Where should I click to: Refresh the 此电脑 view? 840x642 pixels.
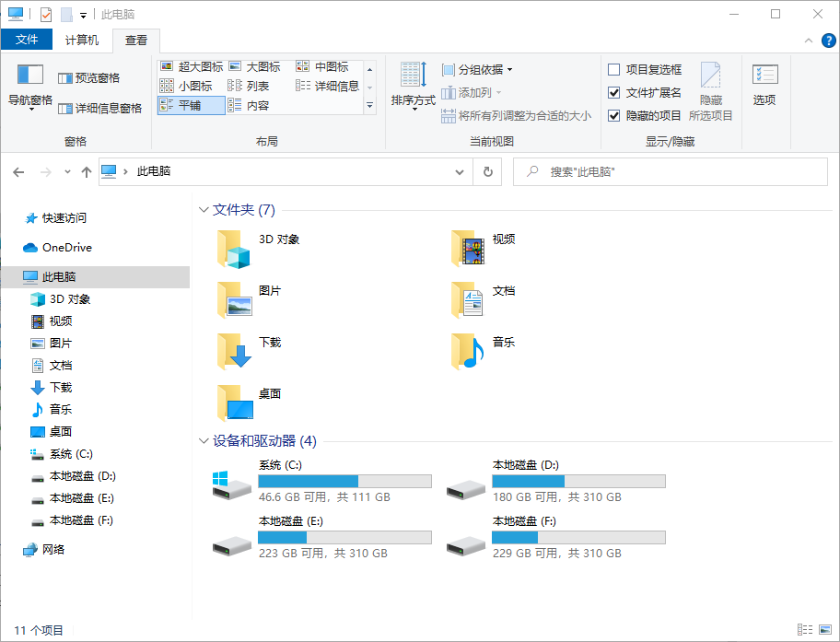click(x=487, y=172)
